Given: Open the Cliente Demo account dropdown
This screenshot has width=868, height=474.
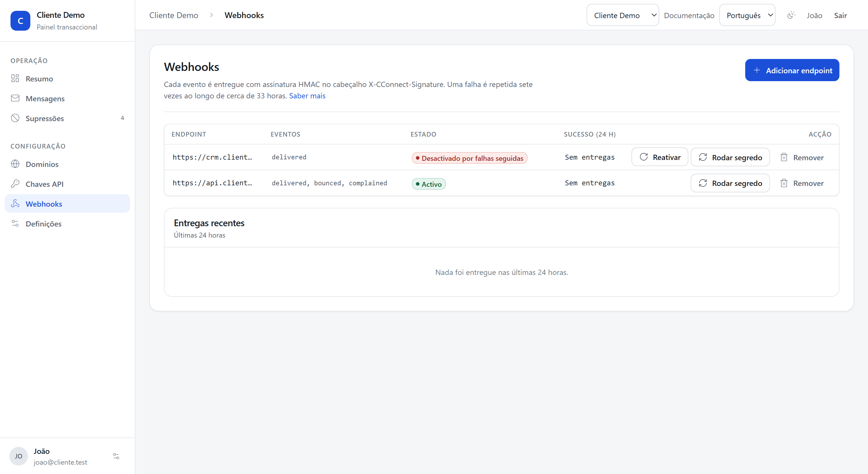Looking at the screenshot, I should (622, 15).
